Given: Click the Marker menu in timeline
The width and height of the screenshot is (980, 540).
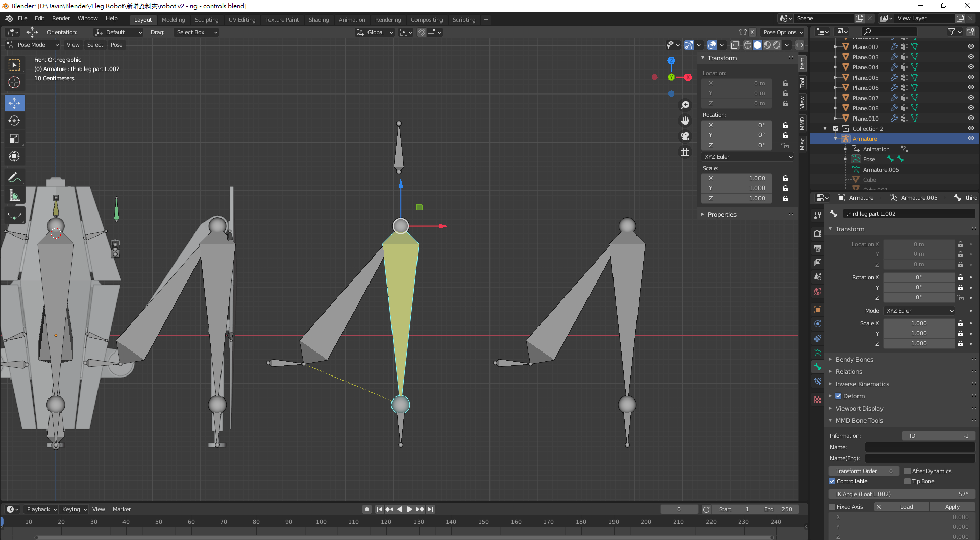Looking at the screenshot, I should click(x=121, y=509).
